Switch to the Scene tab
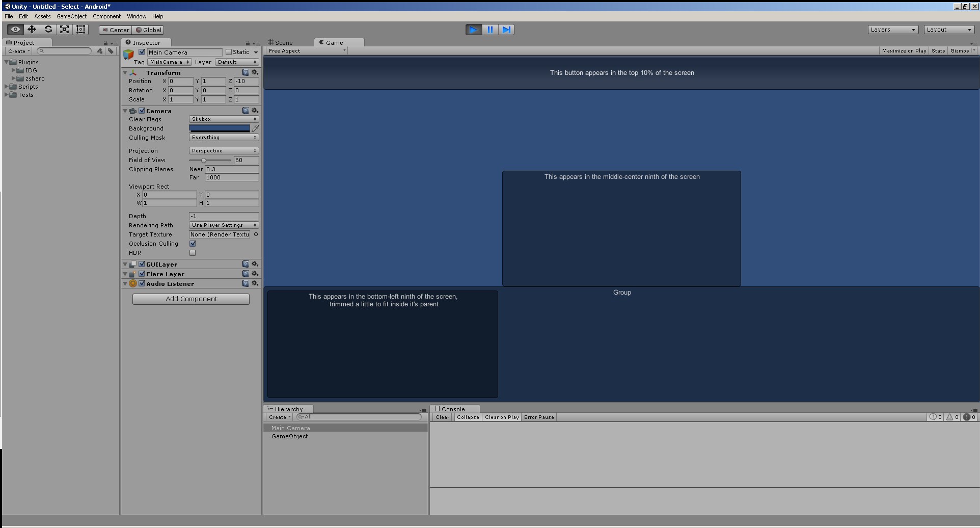Image resolution: width=980 pixels, height=528 pixels. click(284, 42)
